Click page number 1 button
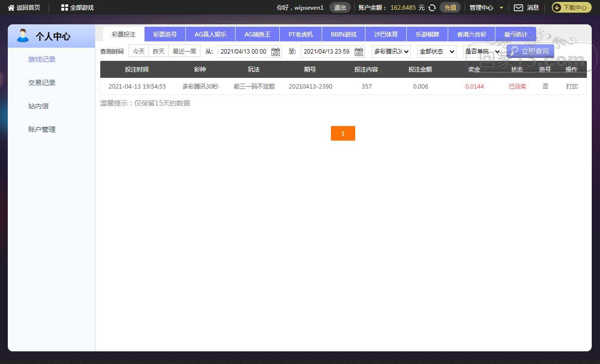The width and height of the screenshot is (600, 364). pyautogui.click(x=343, y=133)
